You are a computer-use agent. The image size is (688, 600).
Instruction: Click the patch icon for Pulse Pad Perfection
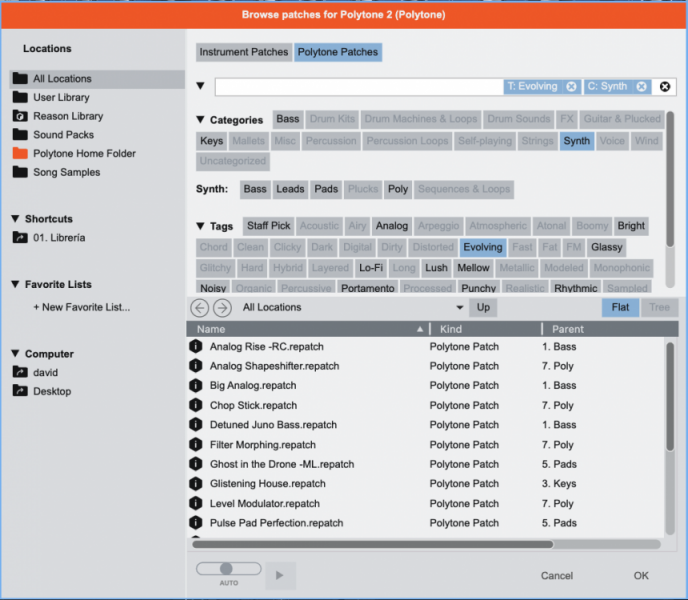click(x=196, y=522)
